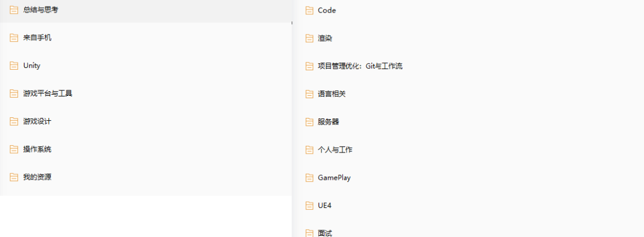Click the folder icon beside Unity

(x=14, y=66)
